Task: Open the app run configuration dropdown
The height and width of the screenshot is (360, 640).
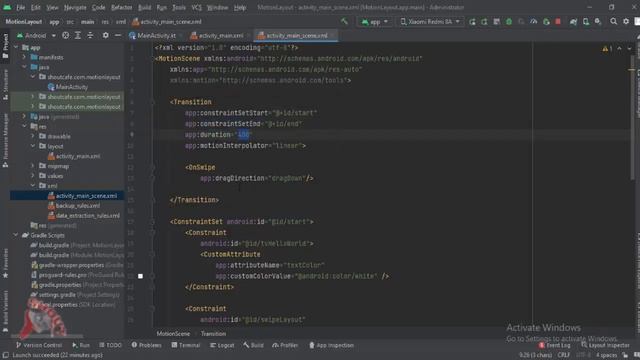Action: pos(374,22)
